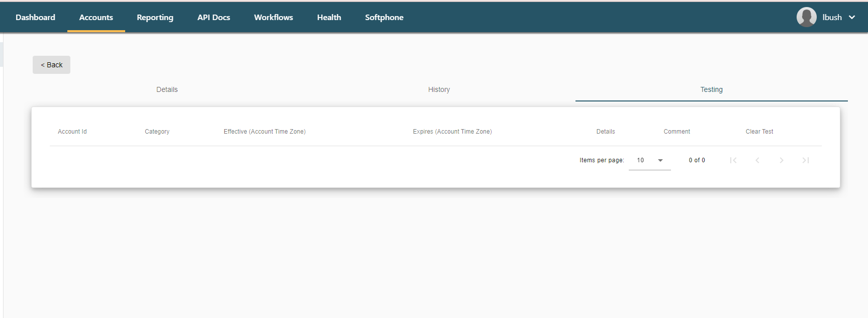Expand the lbush user menu chevron
Image resolution: width=868 pixels, height=318 pixels.
pyautogui.click(x=852, y=18)
